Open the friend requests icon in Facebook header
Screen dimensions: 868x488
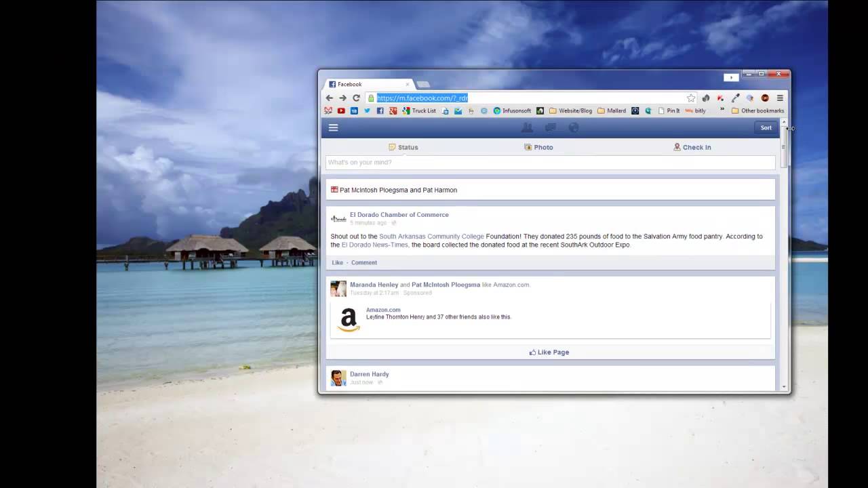coord(527,127)
